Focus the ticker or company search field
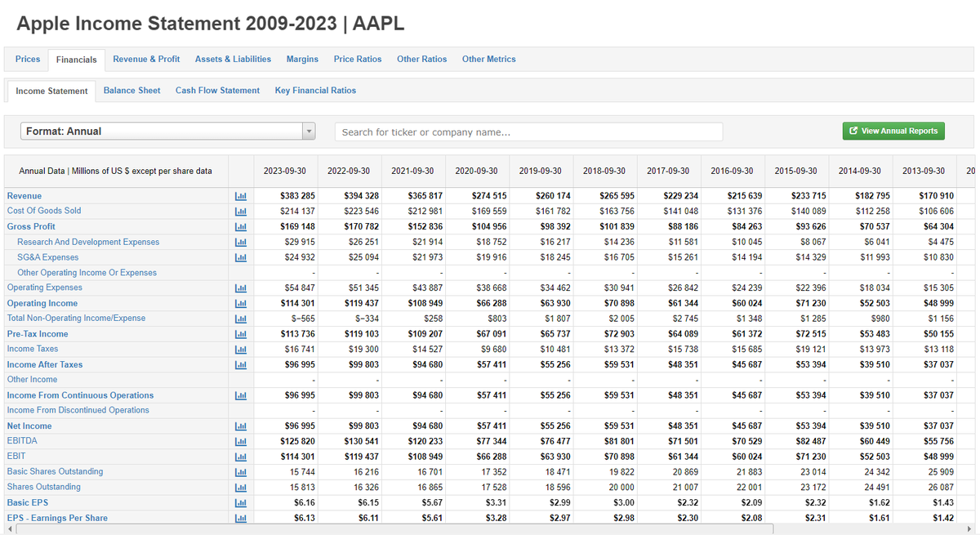 [528, 132]
